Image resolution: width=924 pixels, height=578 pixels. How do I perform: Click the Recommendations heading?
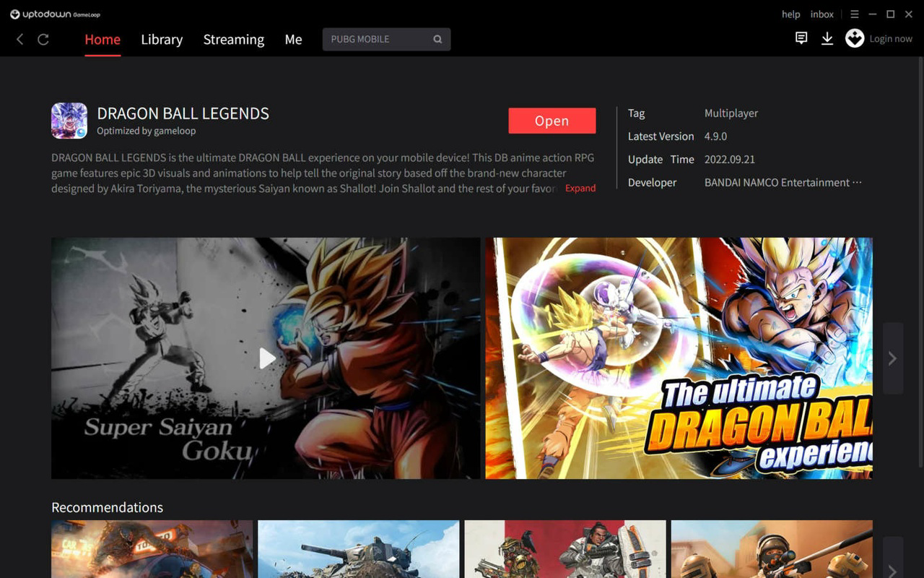tap(108, 507)
